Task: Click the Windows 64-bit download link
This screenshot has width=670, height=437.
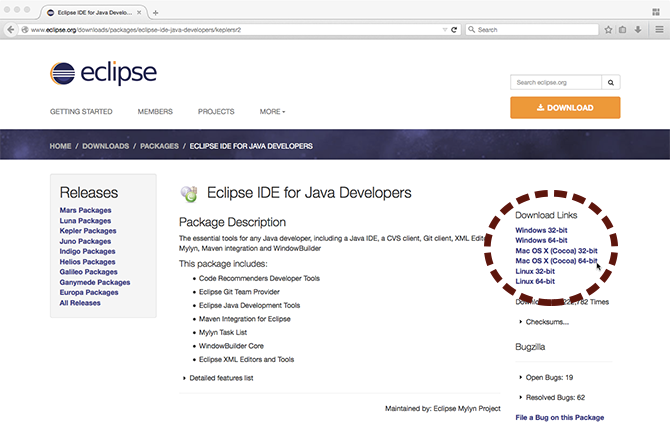Action: (541, 240)
